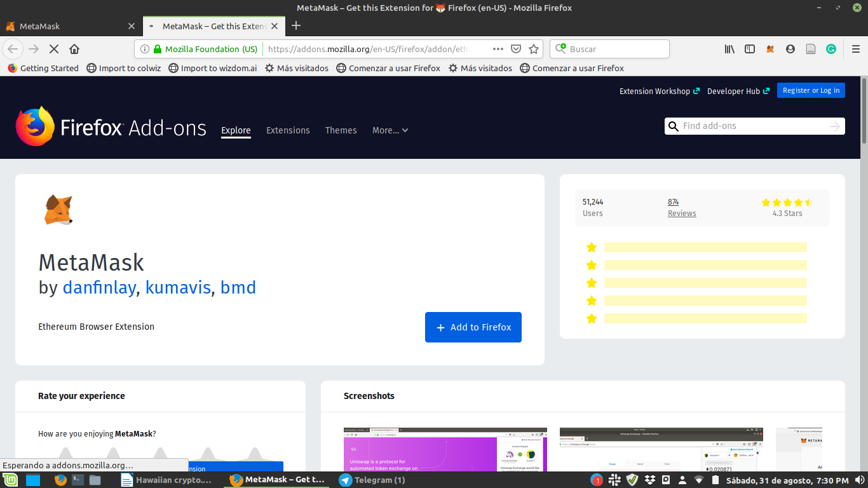Open the Firefox home page
Image resolution: width=868 pixels, height=488 pixels.
pyautogui.click(x=74, y=49)
